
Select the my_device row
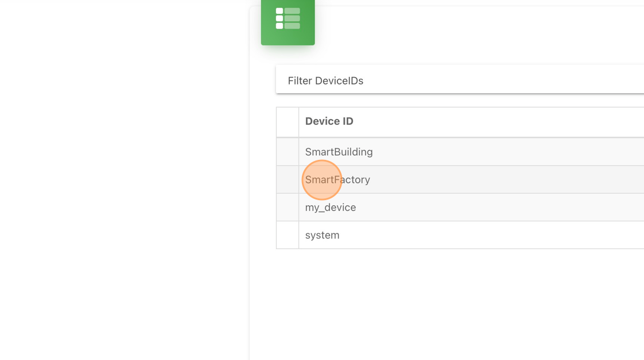coord(460,208)
